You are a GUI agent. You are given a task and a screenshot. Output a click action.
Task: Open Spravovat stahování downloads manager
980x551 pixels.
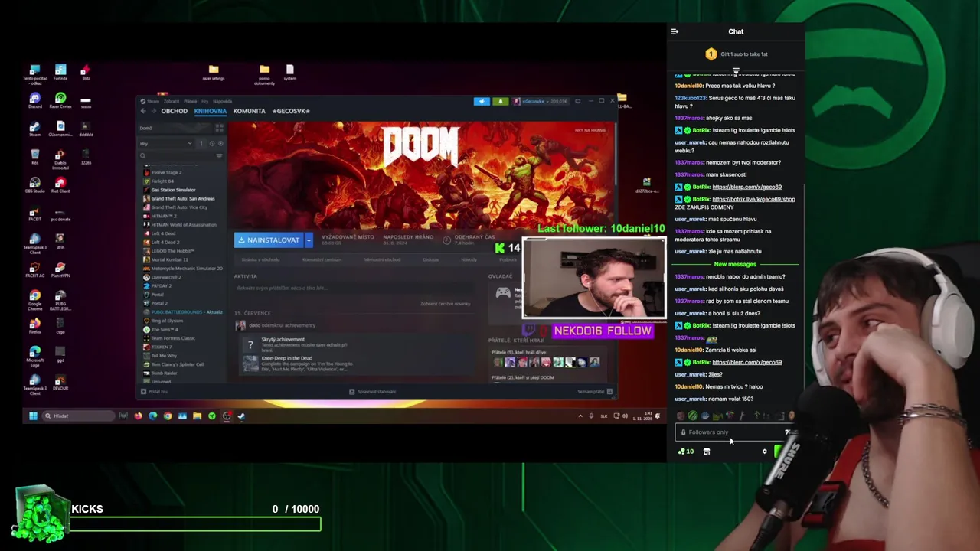tap(372, 392)
